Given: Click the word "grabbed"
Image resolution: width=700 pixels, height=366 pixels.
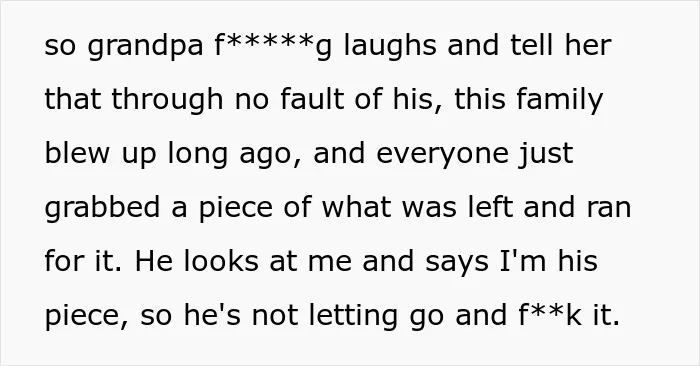Looking at the screenshot, I should [102, 208].
